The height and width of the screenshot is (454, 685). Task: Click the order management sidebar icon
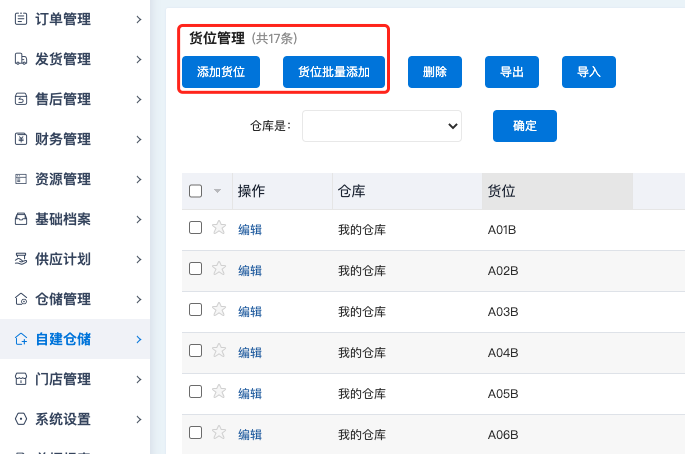tap(21, 19)
